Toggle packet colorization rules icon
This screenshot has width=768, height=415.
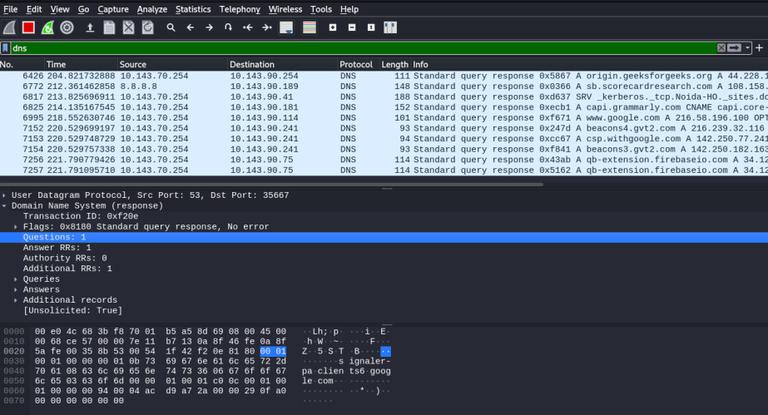(310, 28)
